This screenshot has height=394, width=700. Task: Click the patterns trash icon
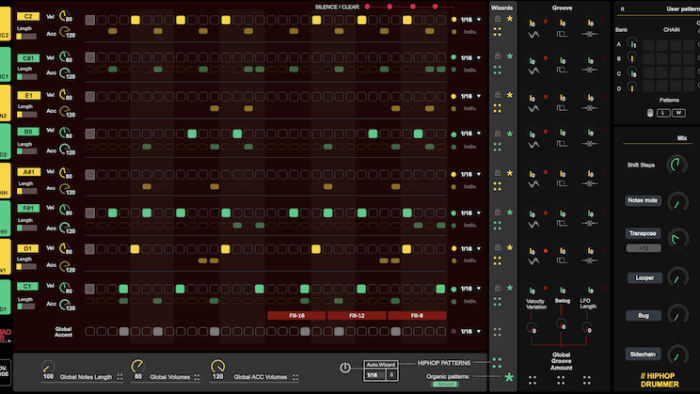pyautogui.click(x=650, y=113)
